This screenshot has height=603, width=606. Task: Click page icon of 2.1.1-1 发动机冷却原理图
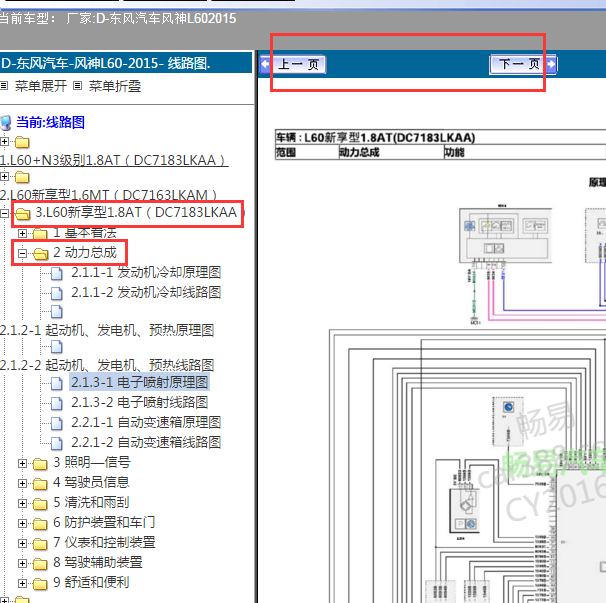coord(57,273)
